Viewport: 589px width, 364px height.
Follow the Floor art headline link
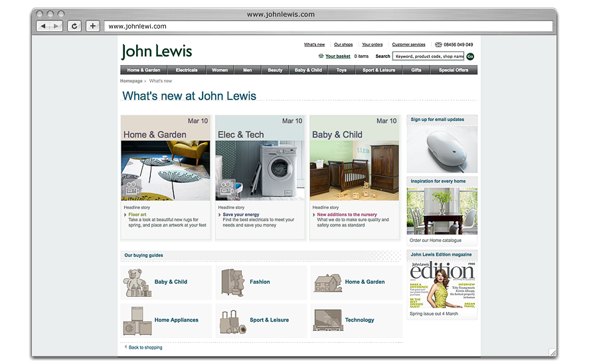tap(137, 215)
